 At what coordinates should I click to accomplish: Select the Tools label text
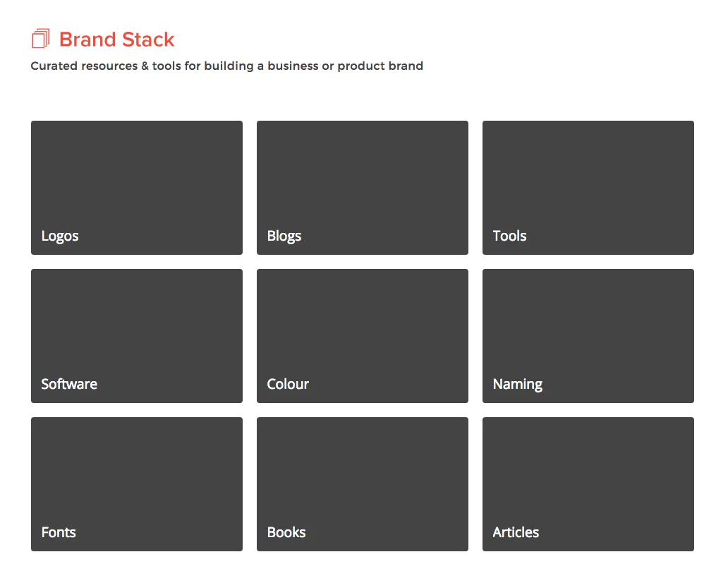click(509, 236)
